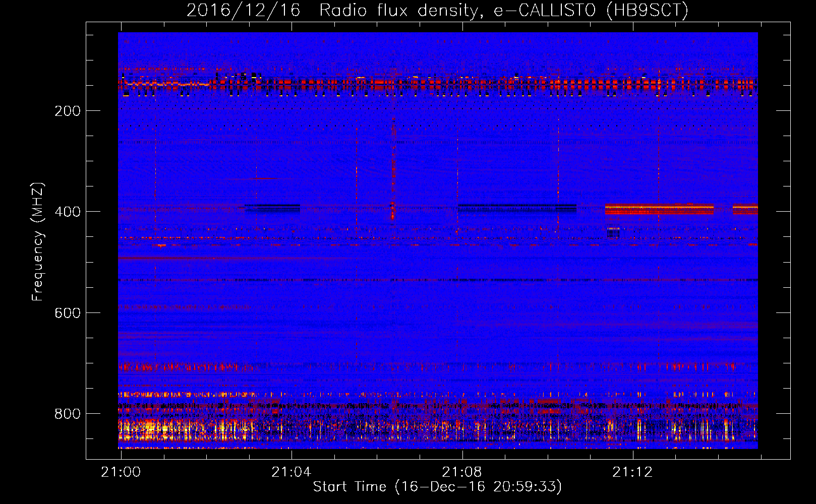This screenshot has height=504, width=816.
Task: Click the 800 frequency tick label
Action: click(68, 414)
